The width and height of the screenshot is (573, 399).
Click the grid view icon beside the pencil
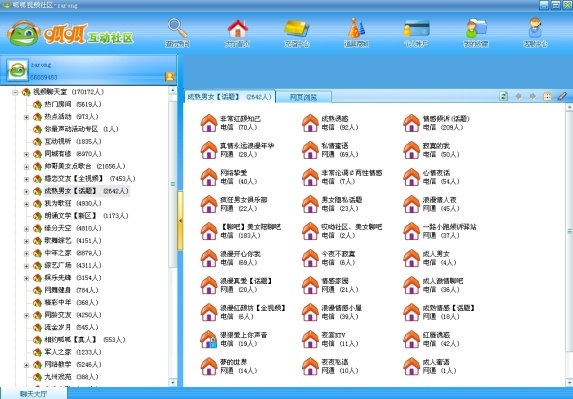pos(547,96)
